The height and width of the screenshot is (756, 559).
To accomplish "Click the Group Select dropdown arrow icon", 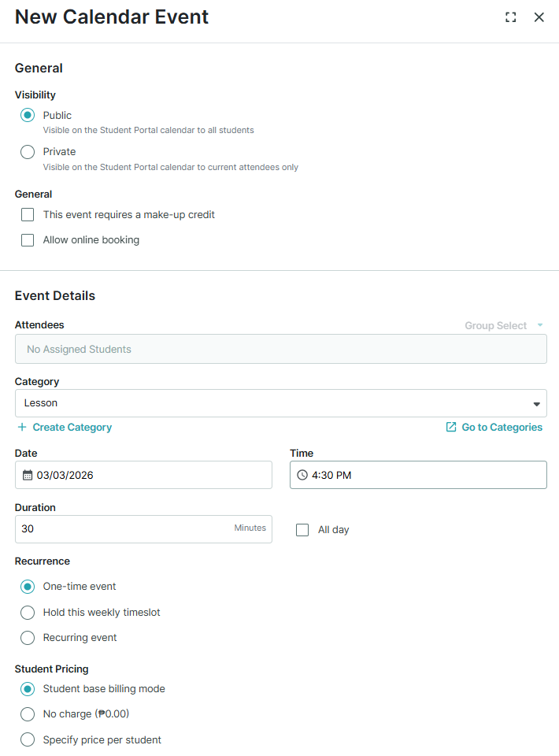I will (x=540, y=324).
